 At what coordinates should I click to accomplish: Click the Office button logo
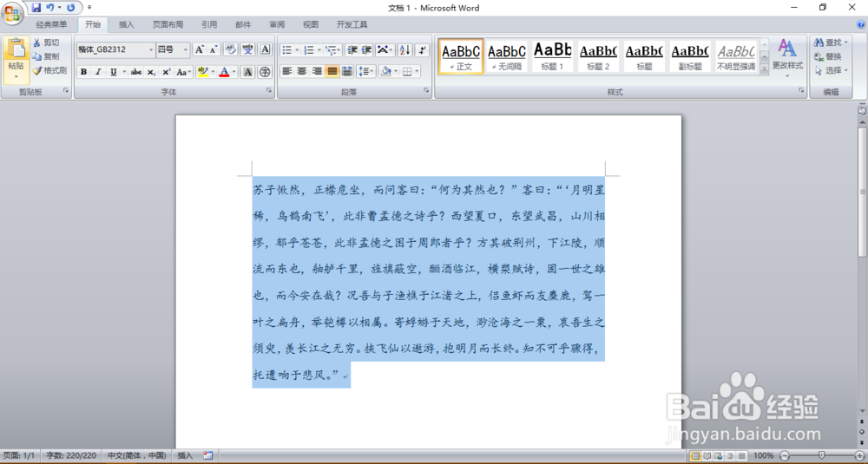[x=11, y=13]
